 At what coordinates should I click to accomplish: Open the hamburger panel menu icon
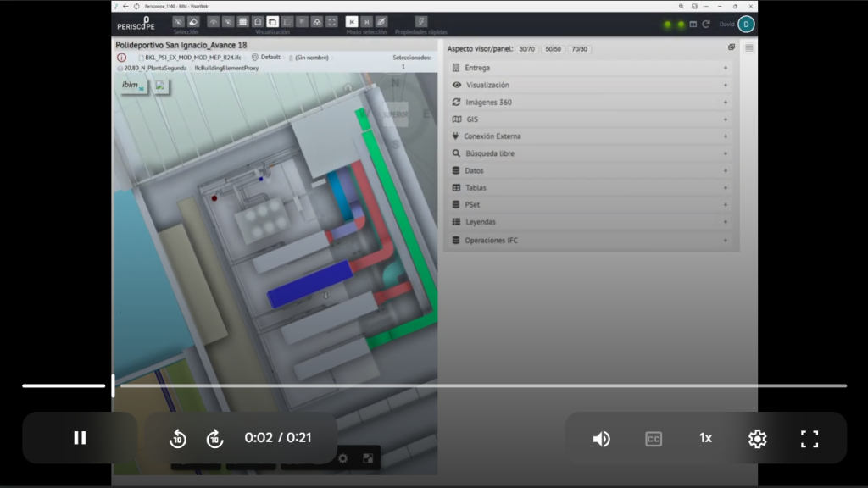tap(749, 48)
